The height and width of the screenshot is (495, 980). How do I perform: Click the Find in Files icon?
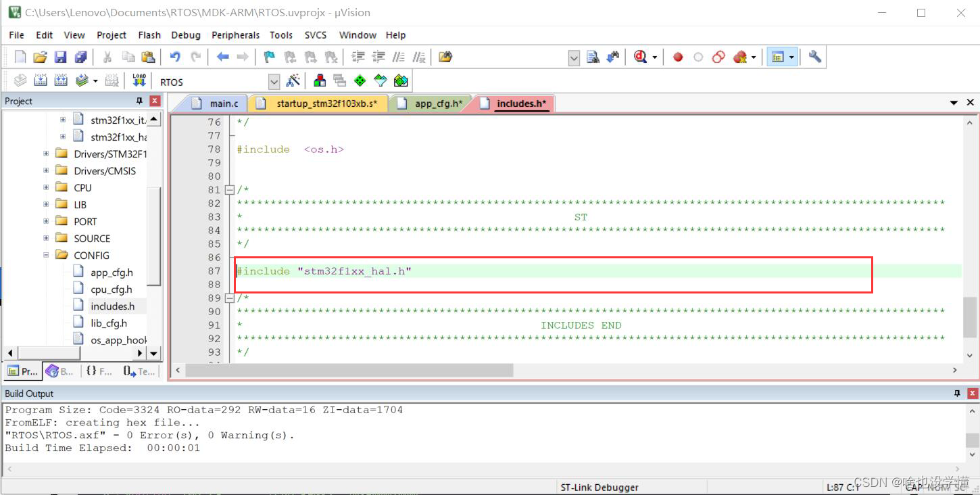(x=445, y=57)
